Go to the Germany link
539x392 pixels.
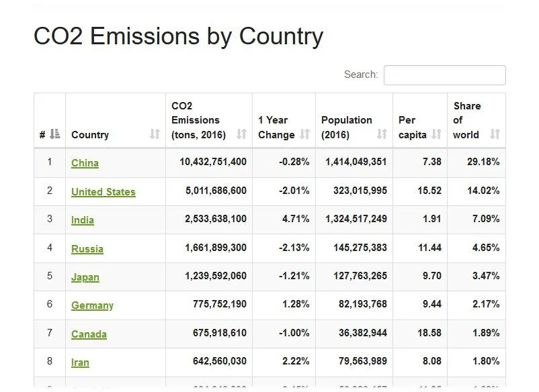coord(92,305)
